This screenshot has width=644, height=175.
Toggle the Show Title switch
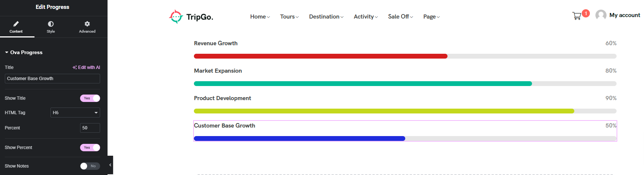click(x=90, y=98)
